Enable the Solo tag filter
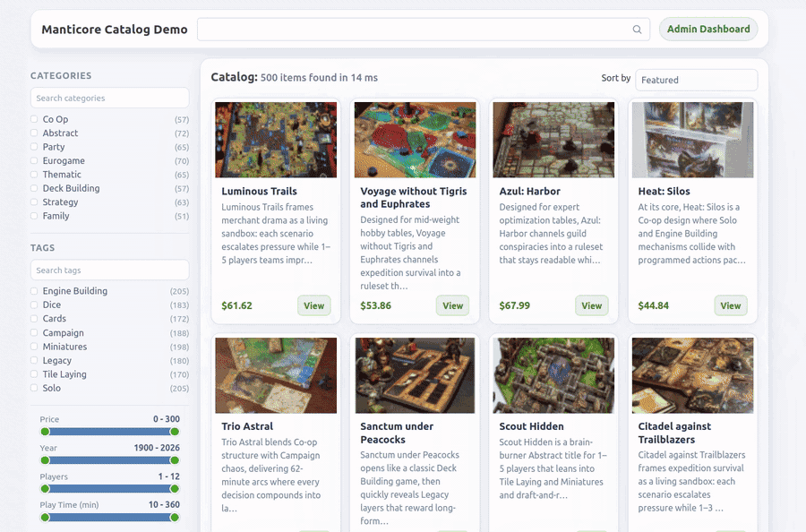 [34, 388]
